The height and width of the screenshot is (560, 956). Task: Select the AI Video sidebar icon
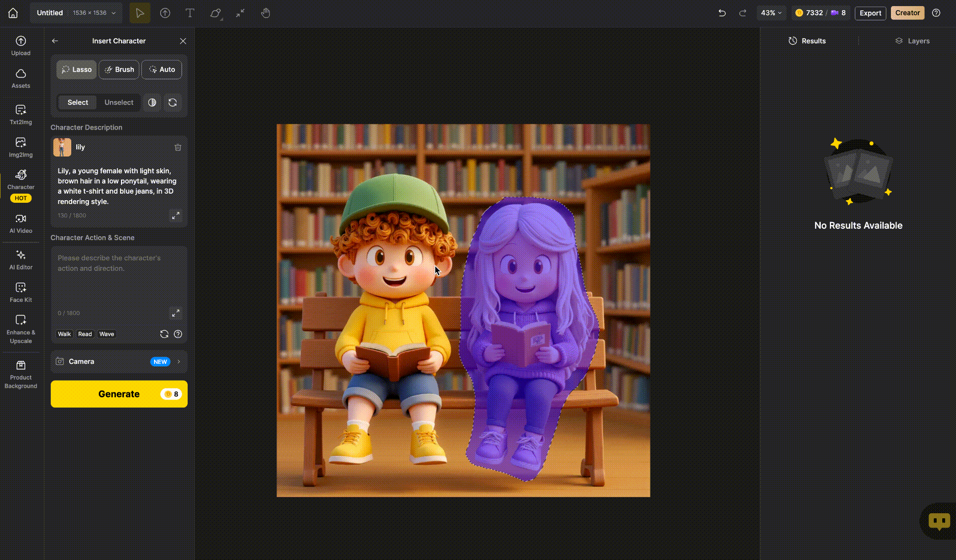[x=20, y=223]
